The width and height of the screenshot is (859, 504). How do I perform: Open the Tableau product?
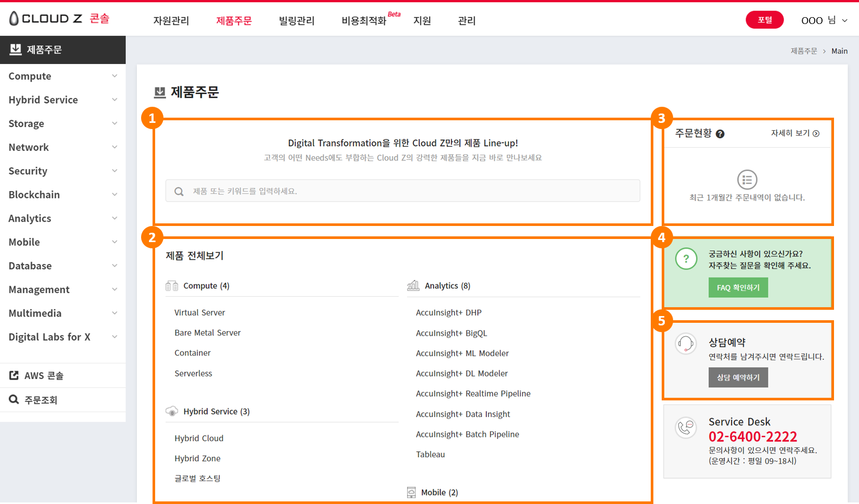pyautogui.click(x=431, y=455)
